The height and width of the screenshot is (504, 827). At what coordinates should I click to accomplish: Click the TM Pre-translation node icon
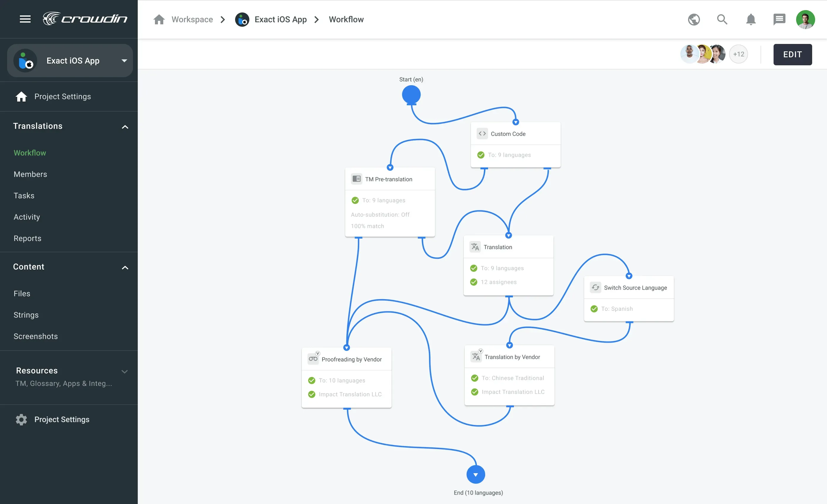pyautogui.click(x=357, y=179)
